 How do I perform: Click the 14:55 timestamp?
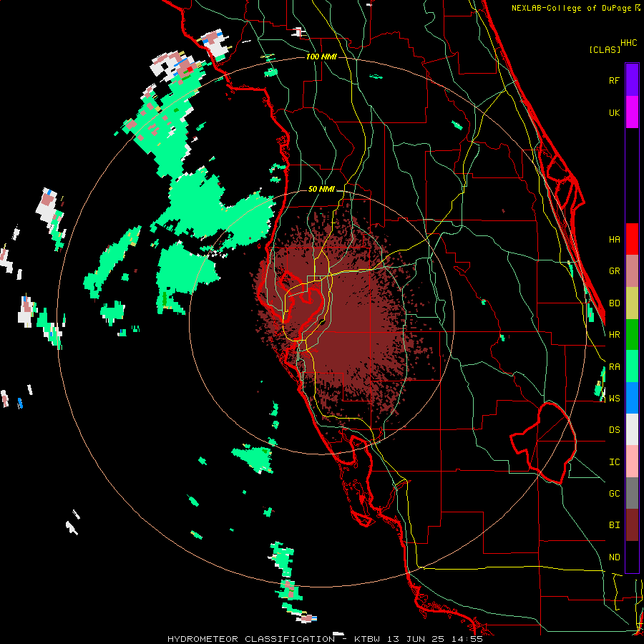click(466, 639)
